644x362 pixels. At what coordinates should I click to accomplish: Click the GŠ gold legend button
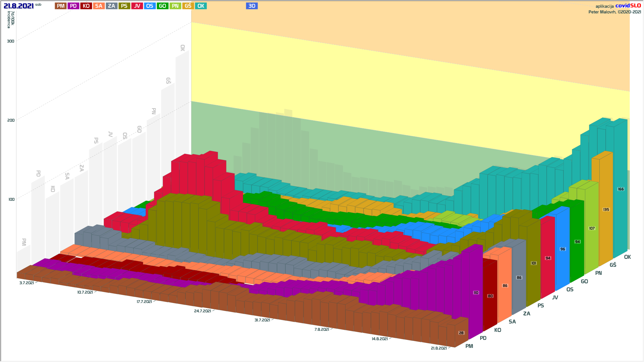[x=188, y=6]
